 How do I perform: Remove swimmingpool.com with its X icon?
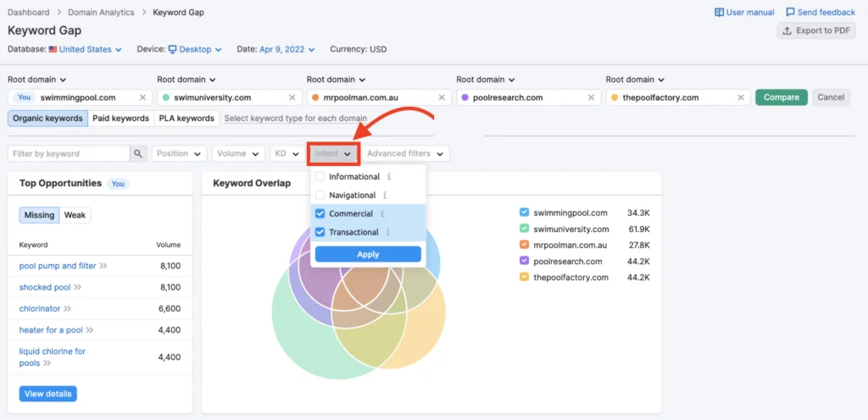pos(142,98)
